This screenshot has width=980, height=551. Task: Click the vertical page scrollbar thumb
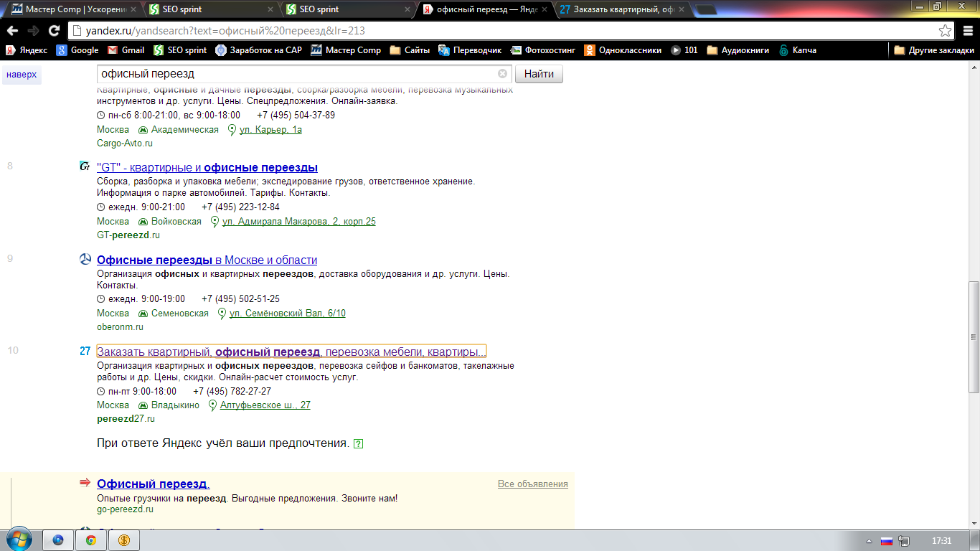coord(974,337)
